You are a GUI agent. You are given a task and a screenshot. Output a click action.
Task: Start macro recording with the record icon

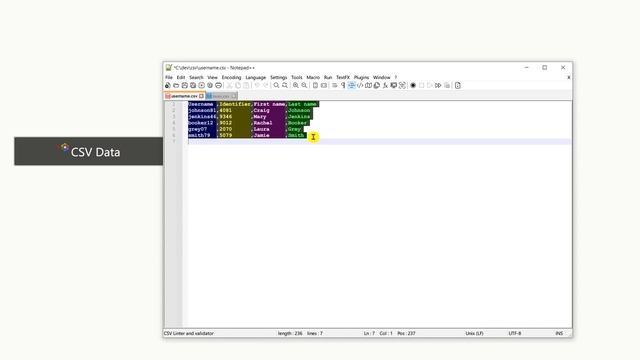413,85
